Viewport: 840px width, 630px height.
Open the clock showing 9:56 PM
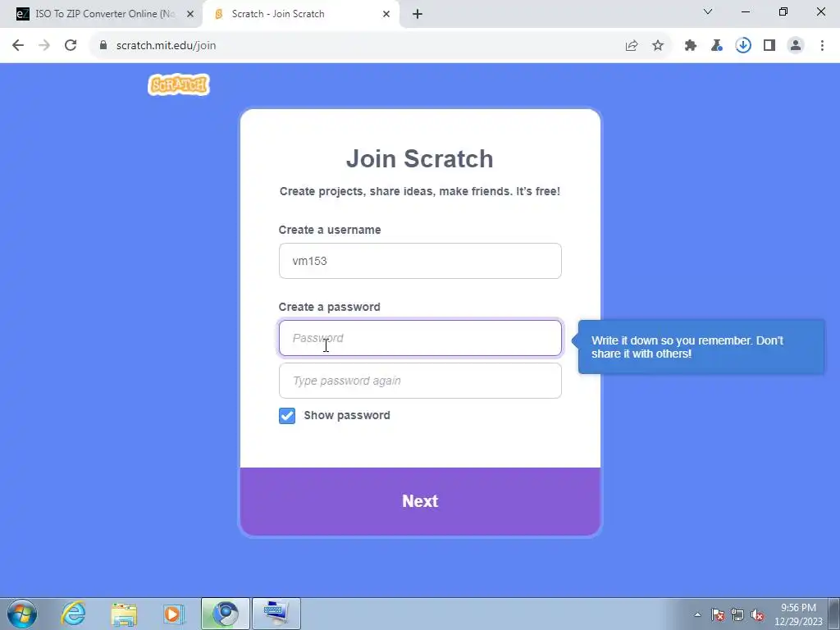coord(798,614)
